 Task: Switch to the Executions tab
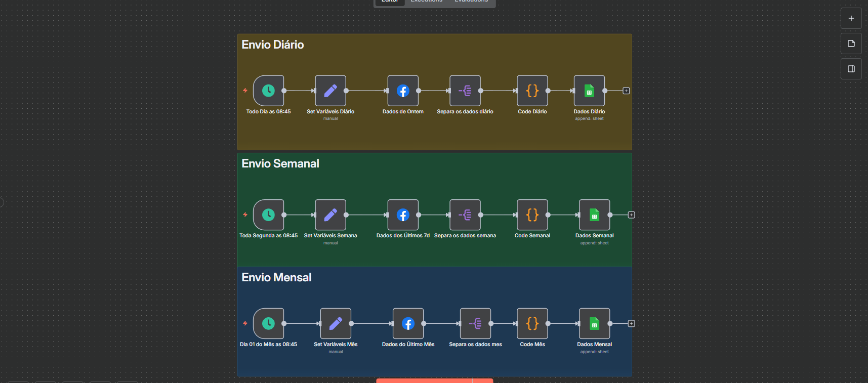click(x=426, y=2)
